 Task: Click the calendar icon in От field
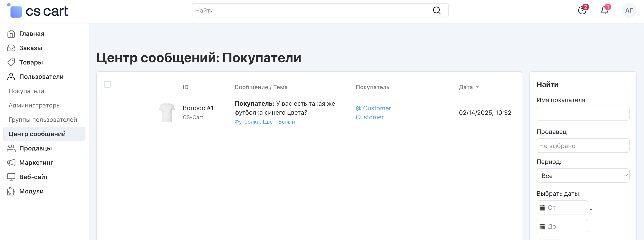click(542, 208)
